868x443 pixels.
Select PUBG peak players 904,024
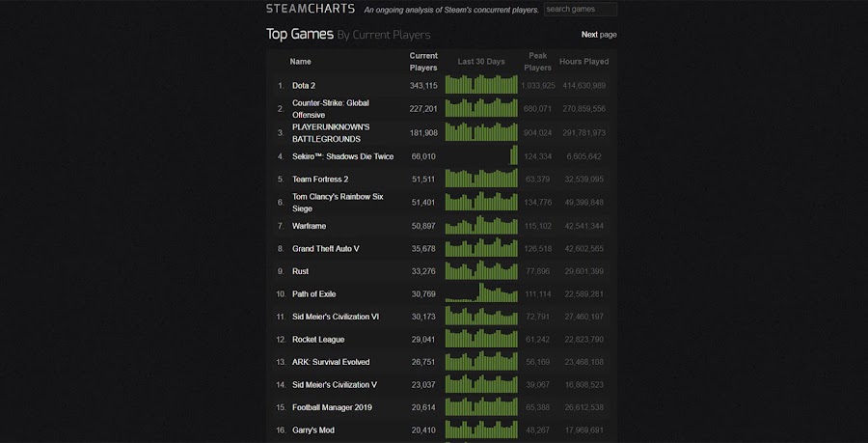[537, 133]
